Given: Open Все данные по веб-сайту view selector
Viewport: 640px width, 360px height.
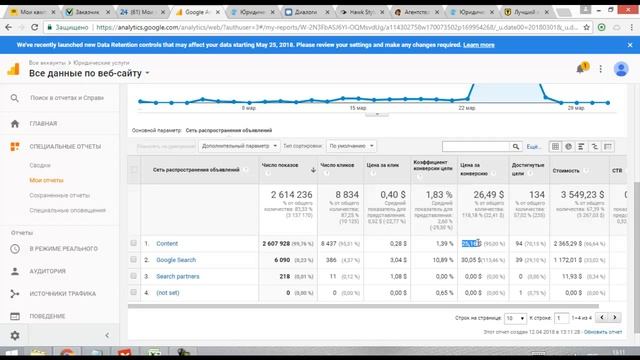Looking at the screenshot, I should click(x=89, y=73).
